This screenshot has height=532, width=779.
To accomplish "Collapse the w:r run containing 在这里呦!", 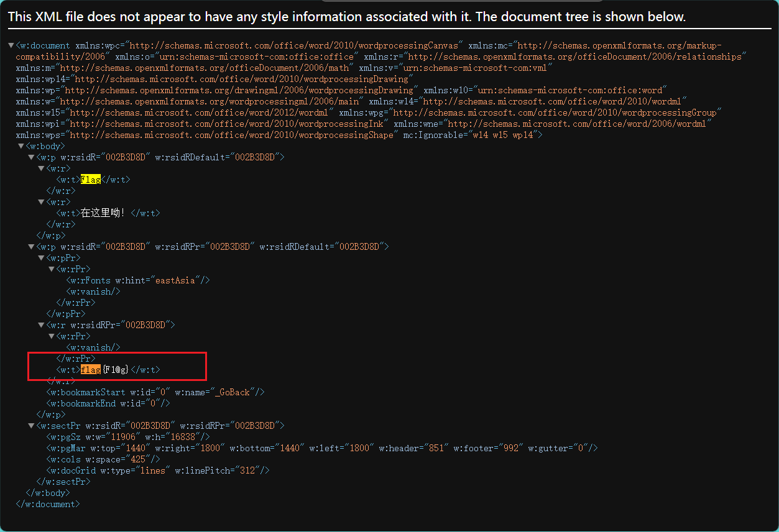I will (x=41, y=202).
